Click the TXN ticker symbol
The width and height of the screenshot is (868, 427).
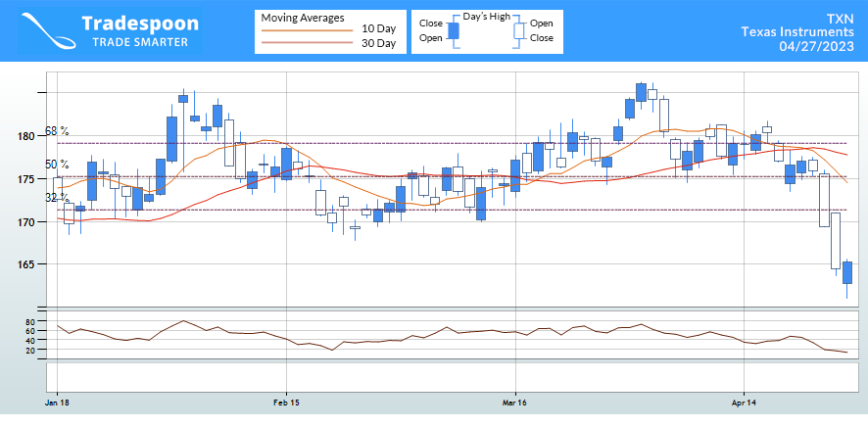pyautogui.click(x=840, y=19)
